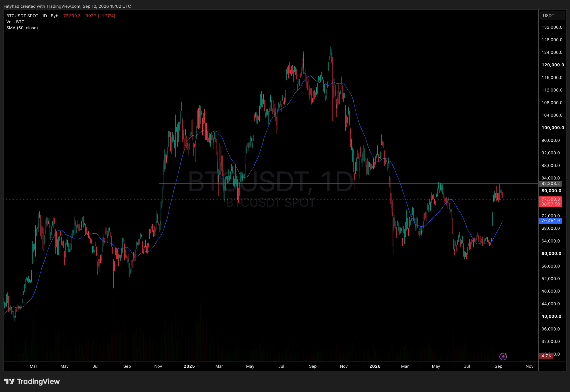Screen dimensions: 570x392
Task: Click the Vol · BTC indicator legend
Action: click(15, 22)
